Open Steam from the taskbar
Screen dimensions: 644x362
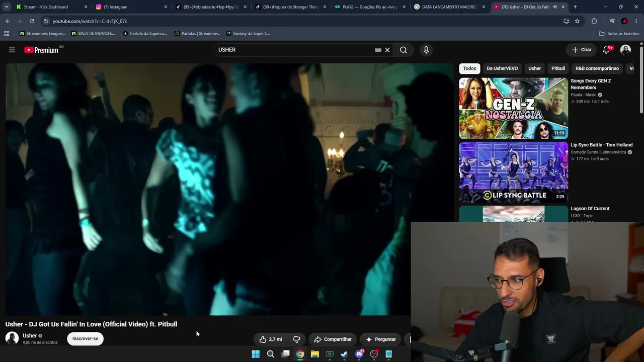point(344,354)
